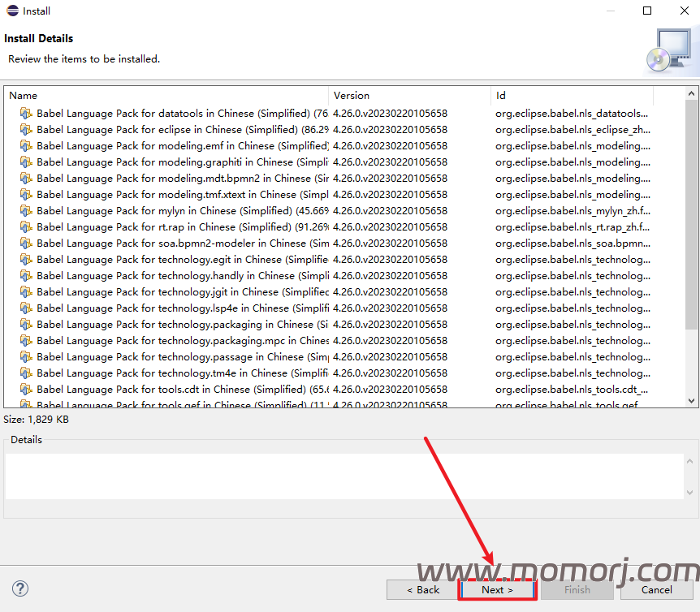Go back with the Back button
This screenshot has width=700, height=612.
422,590
